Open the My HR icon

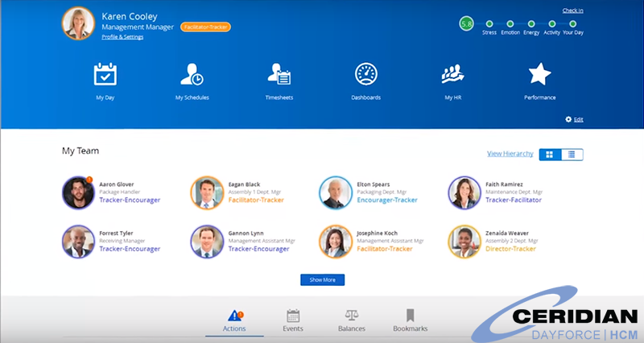(x=453, y=75)
